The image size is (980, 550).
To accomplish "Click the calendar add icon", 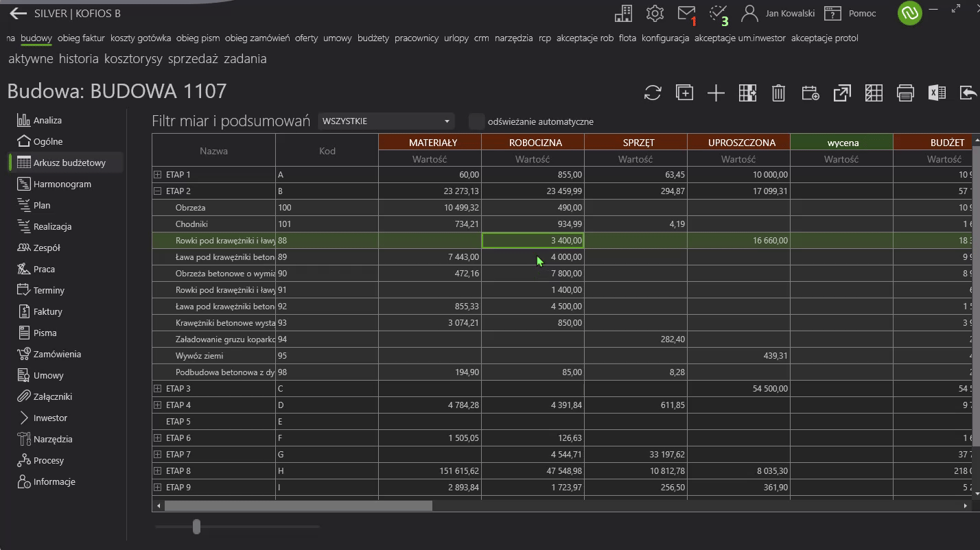I will click(810, 93).
